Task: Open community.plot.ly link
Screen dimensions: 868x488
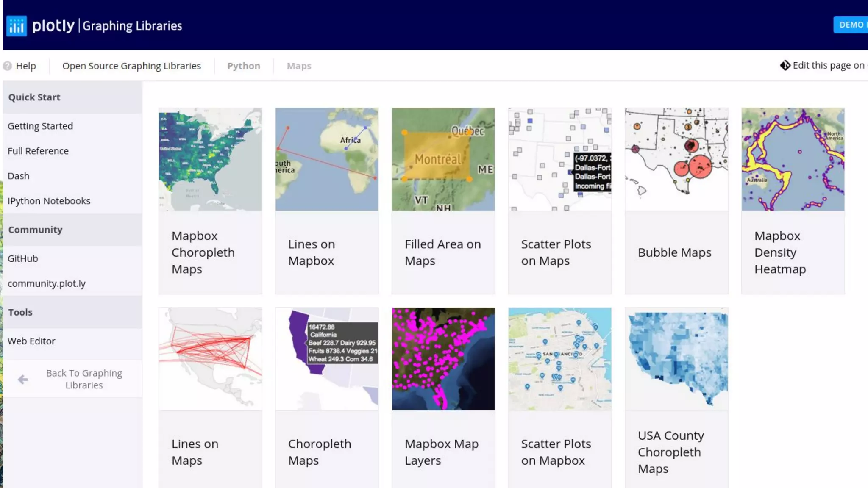Action: (47, 284)
